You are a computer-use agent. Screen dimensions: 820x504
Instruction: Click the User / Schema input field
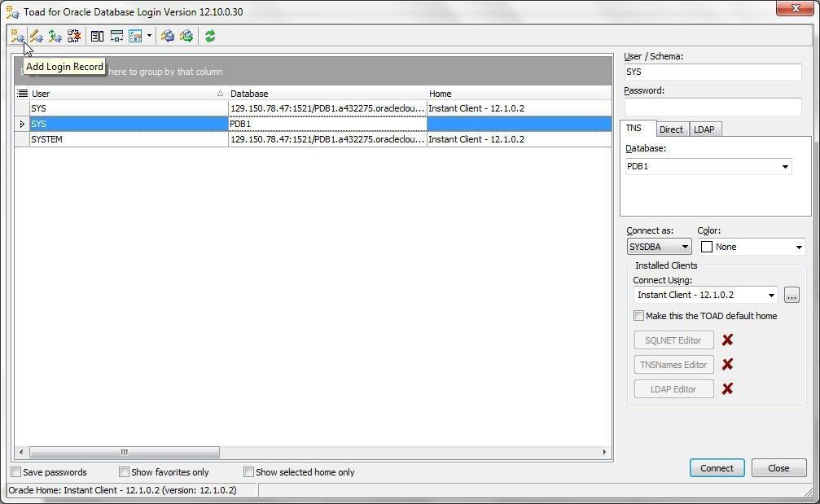coord(713,72)
